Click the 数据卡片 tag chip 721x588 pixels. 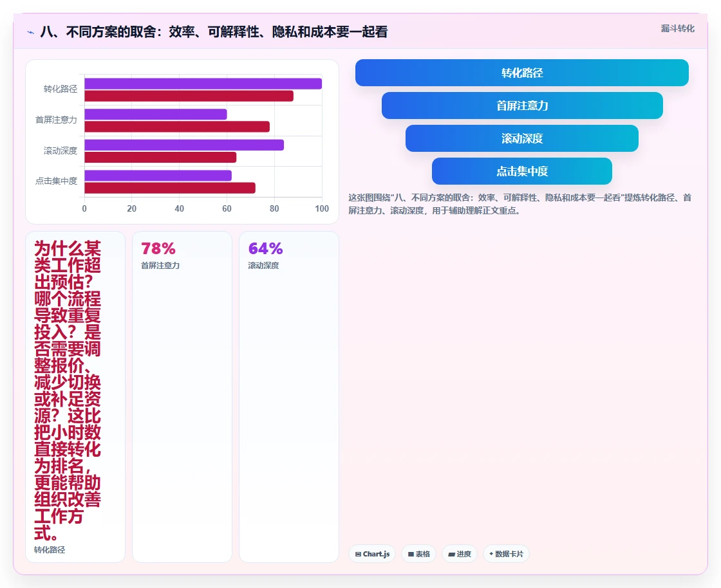(x=506, y=554)
